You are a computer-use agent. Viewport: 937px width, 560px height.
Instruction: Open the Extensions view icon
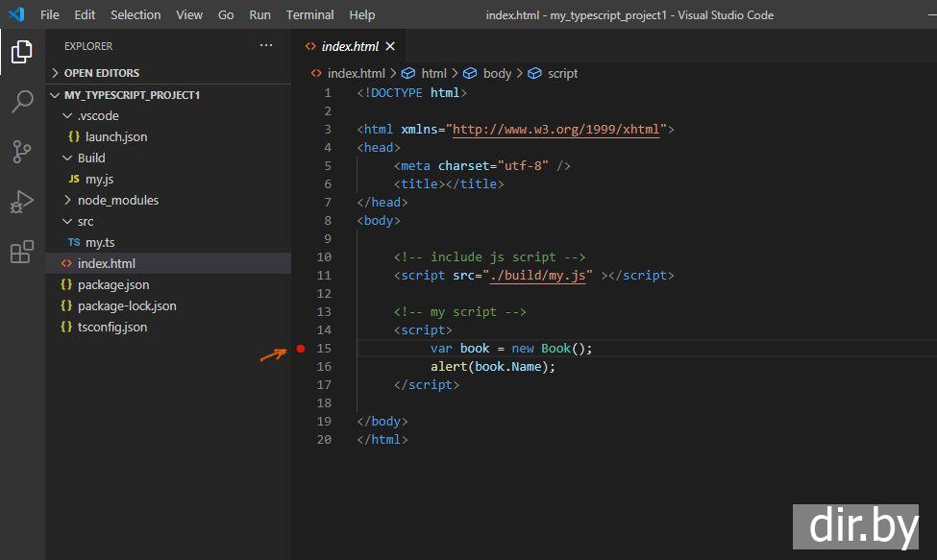point(21,252)
